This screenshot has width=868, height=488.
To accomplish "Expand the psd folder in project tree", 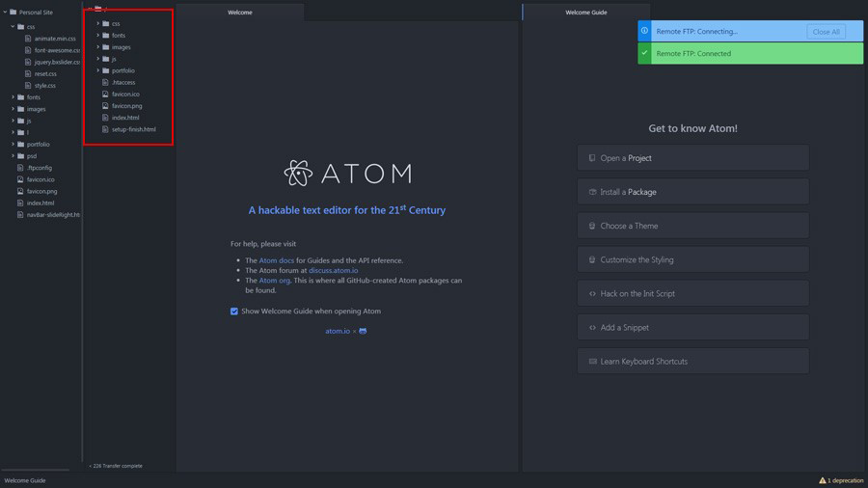I will [x=13, y=156].
